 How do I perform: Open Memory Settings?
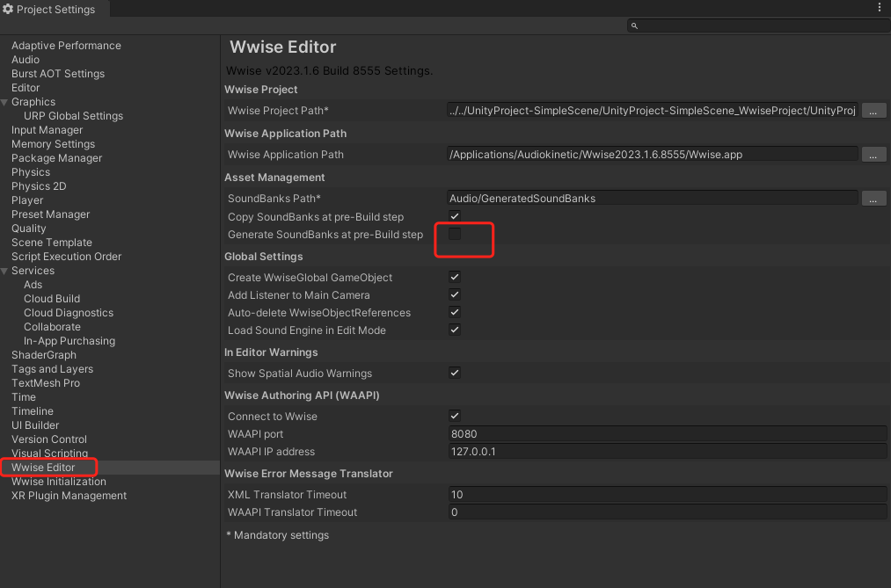[x=54, y=144]
